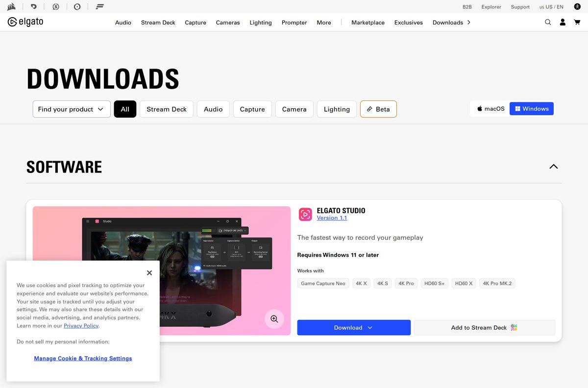
Task: Open Capture navigation menu
Action: [196, 23]
